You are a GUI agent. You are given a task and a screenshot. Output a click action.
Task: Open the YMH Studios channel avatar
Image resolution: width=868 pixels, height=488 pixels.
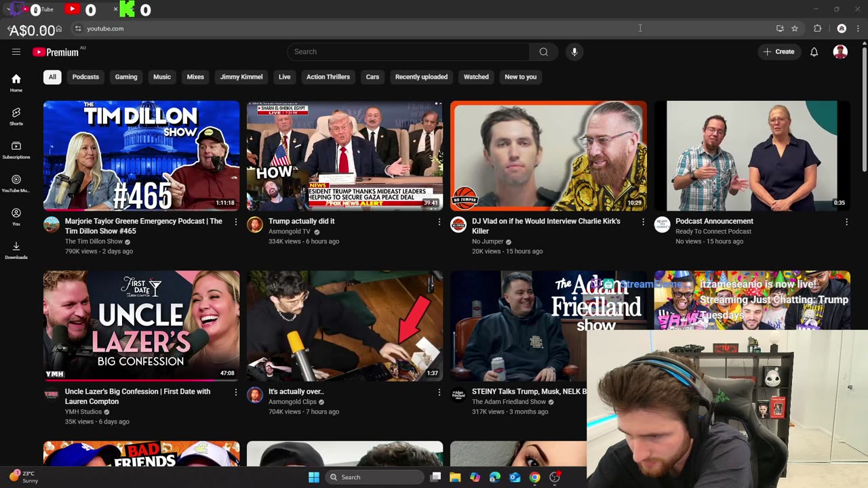pyautogui.click(x=52, y=394)
